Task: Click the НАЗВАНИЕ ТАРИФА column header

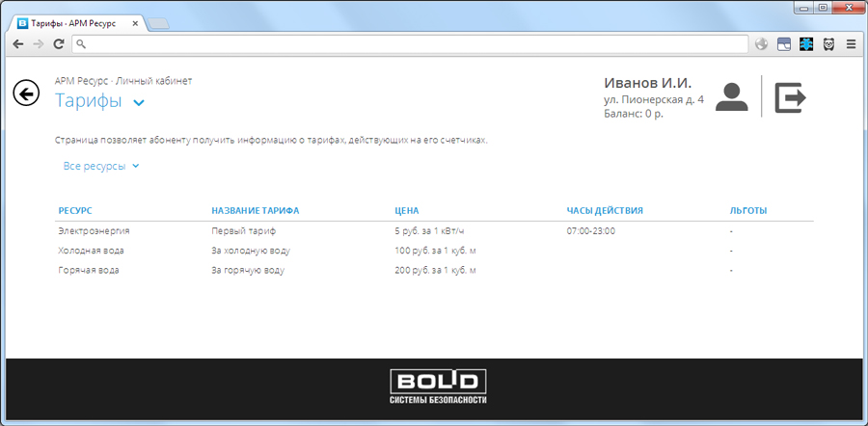Action: tap(255, 210)
